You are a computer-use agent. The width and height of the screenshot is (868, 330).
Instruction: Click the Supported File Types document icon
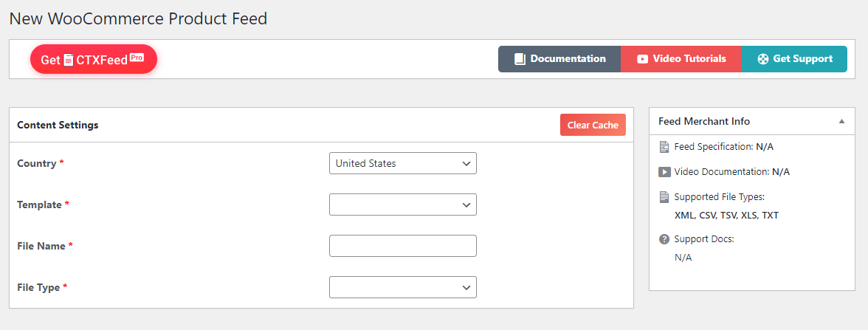tap(664, 197)
